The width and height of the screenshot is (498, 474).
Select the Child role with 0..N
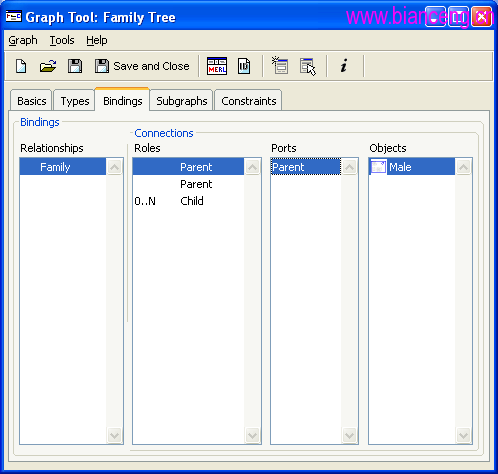pos(188,201)
